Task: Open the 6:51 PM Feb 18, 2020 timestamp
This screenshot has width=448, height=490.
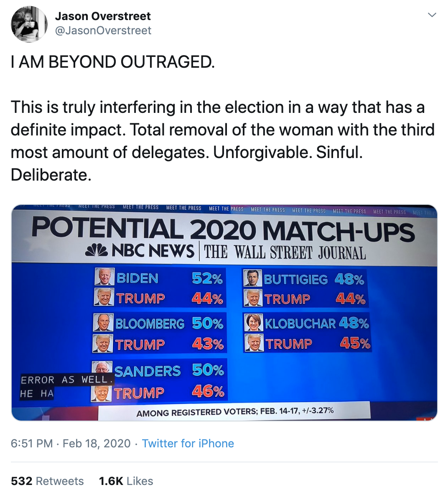Action: (71, 443)
